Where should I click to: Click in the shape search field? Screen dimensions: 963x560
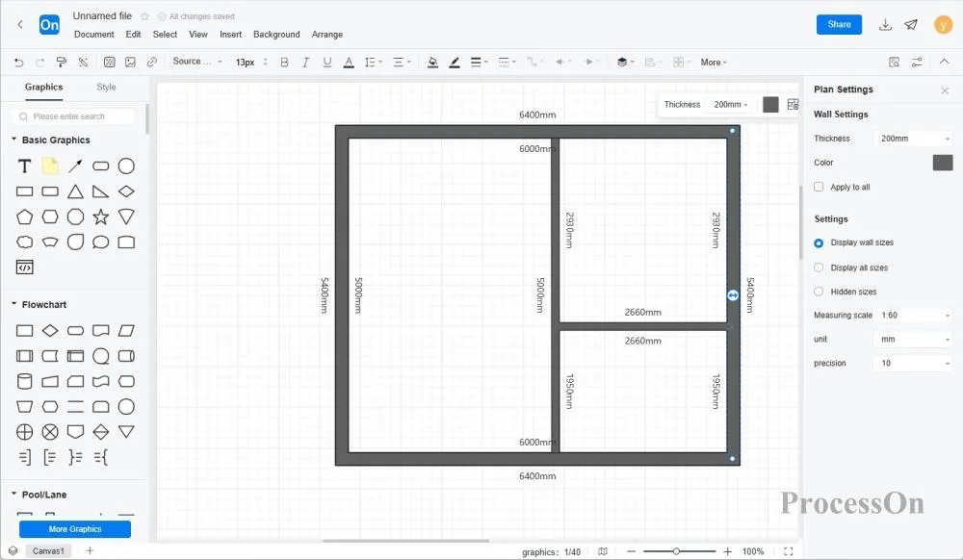click(73, 116)
